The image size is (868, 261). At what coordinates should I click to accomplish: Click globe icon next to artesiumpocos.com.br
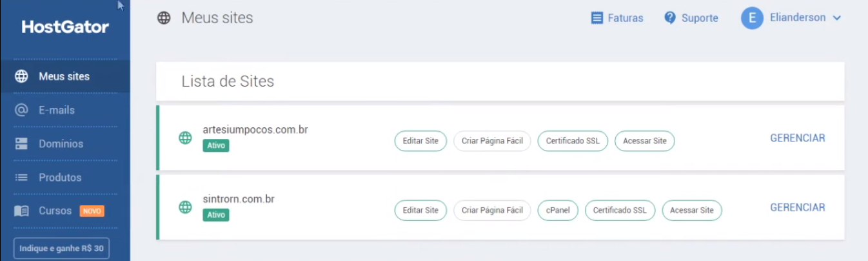[185, 138]
